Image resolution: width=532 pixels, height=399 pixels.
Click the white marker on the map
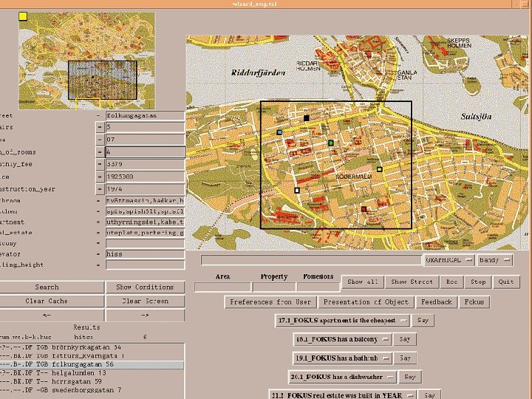pyautogui.click(x=297, y=191)
